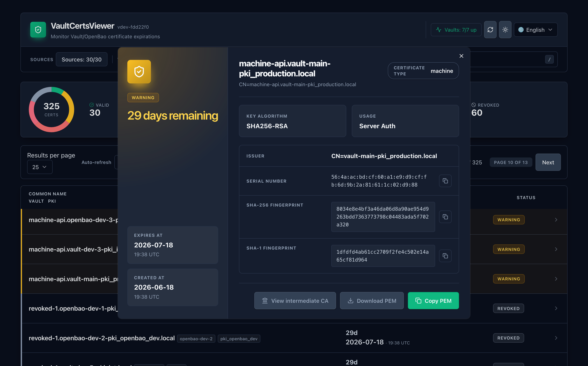Click the Auto-refresh label

(96, 162)
